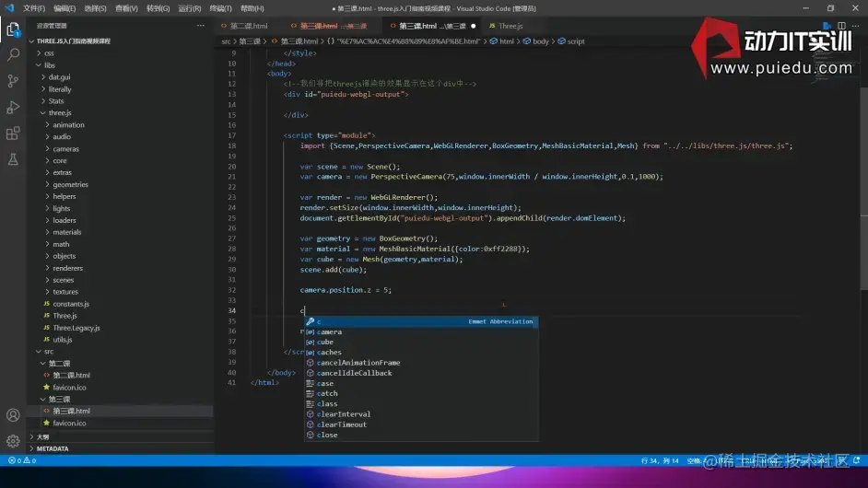The image size is (868, 488).
Task: Open the 终端(T) menu
Action: pos(221,8)
